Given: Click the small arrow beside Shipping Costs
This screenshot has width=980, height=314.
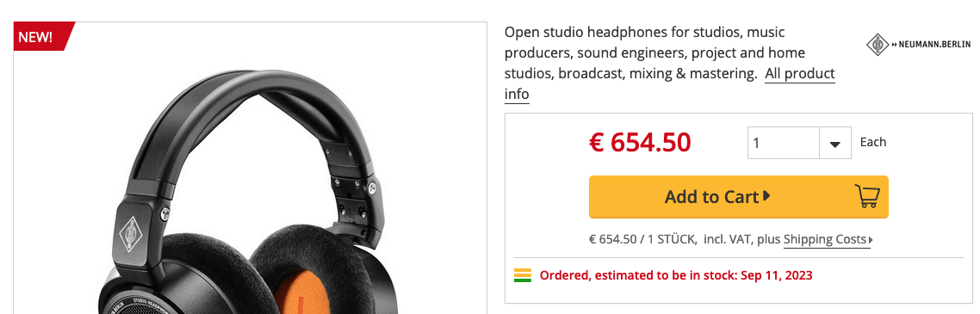Looking at the screenshot, I should 871,240.
